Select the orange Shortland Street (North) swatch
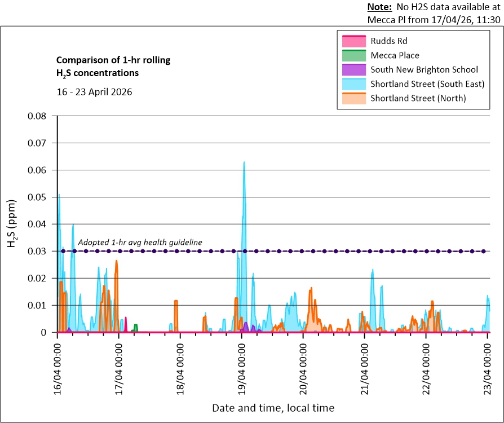The width and height of the screenshot is (504, 423). click(353, 99)
